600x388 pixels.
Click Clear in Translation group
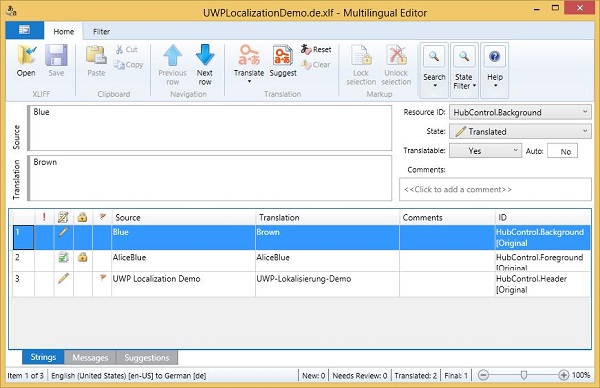316,65
